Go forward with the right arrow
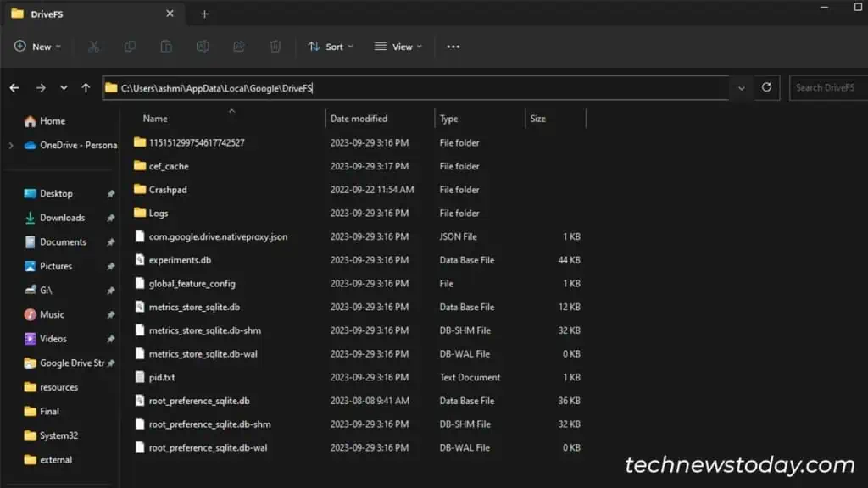This screenshot has width=868, height=488. tap(41, 87)
